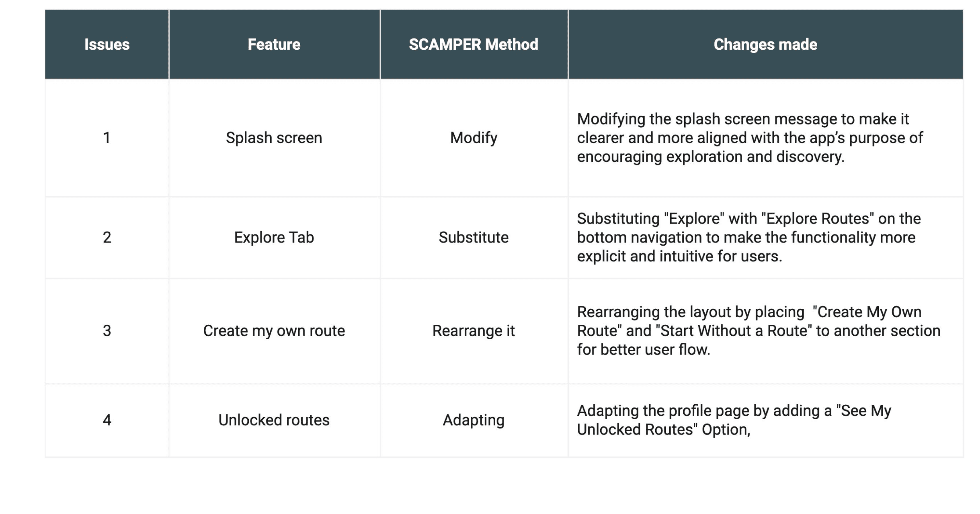Select the See My Unlocked Routes description

tap(734, 420)
